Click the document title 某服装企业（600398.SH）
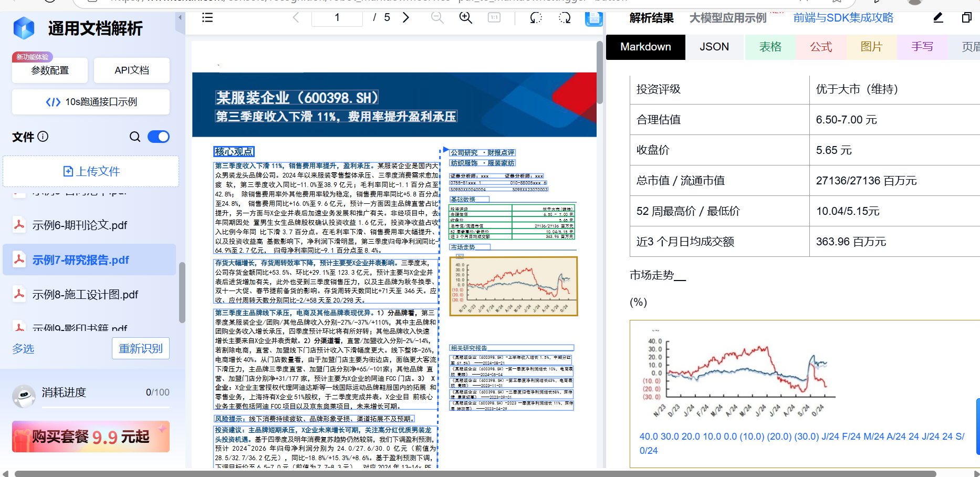The width and height of the screenshot is (980, 477). (297, 98)
